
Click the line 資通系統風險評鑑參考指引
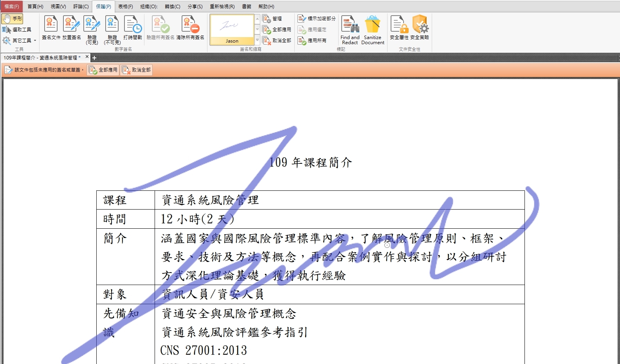pos(235,332)
